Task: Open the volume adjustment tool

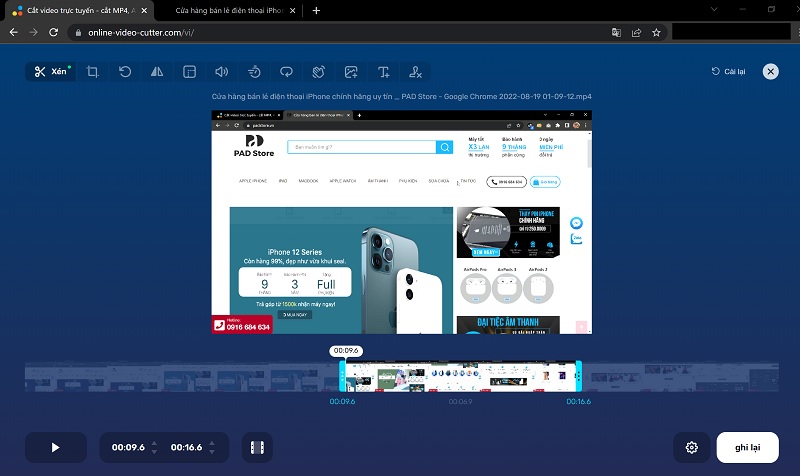Action: 222,72
